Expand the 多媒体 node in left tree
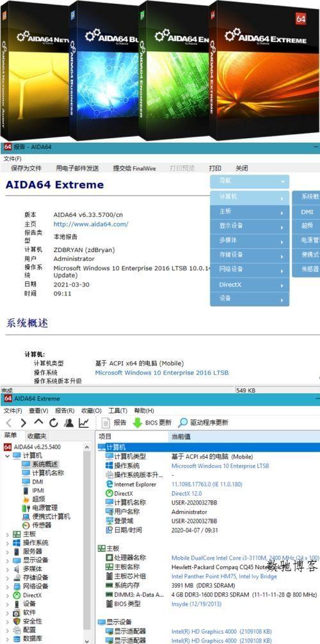This screenshot has width=320, height=644. [x=7, y=569]
